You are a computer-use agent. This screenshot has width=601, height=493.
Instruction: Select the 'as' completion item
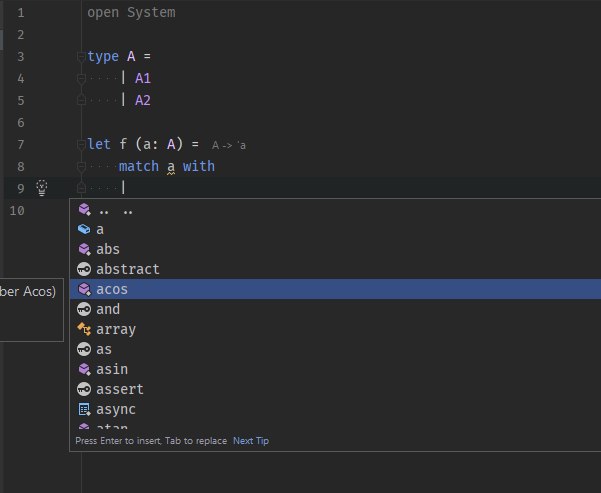click(x=104, y=349)
